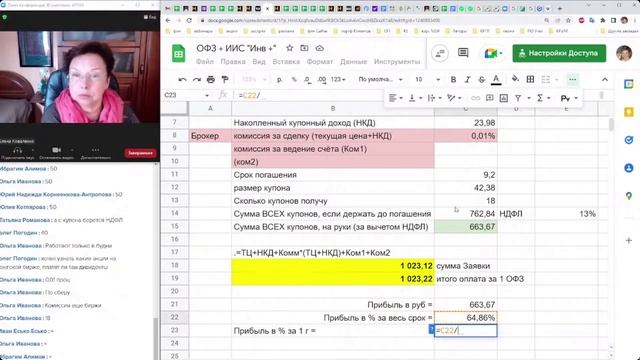Click the insert comment icon
The image size is (640, 360).
(489, 98)
